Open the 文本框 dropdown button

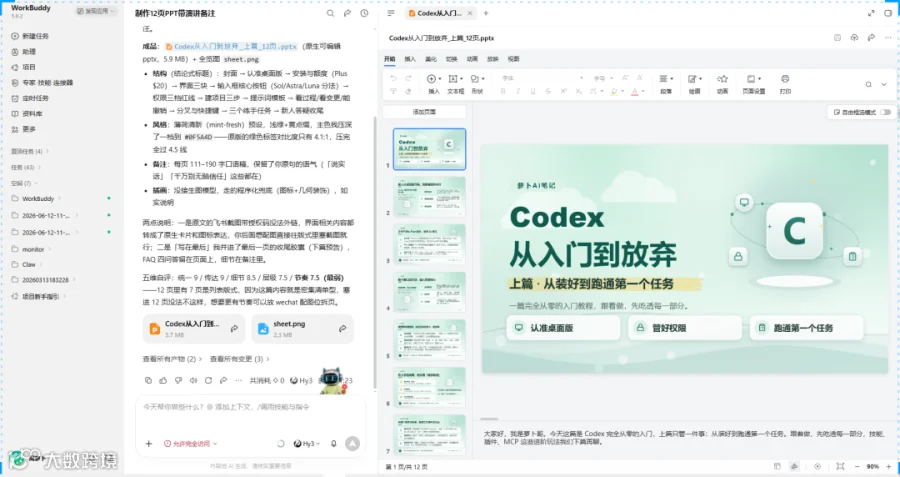tap(455, 84)
